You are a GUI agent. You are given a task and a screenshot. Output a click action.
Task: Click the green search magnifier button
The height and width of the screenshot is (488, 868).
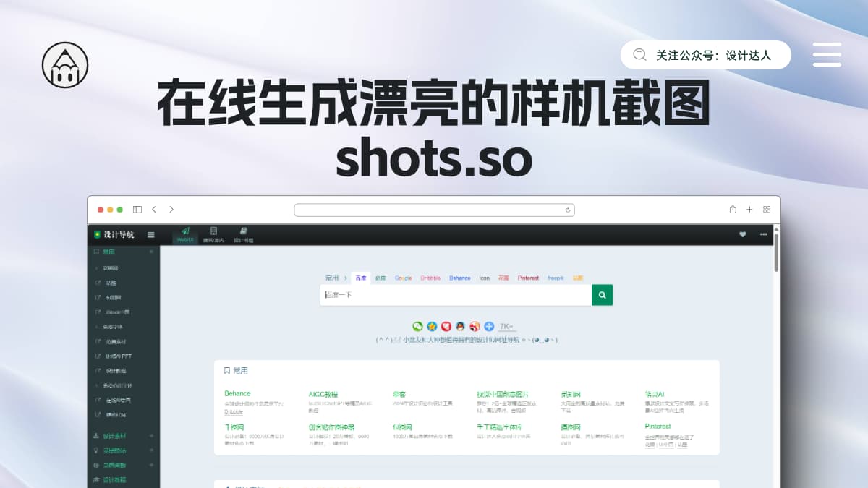(x=602, y=295)
